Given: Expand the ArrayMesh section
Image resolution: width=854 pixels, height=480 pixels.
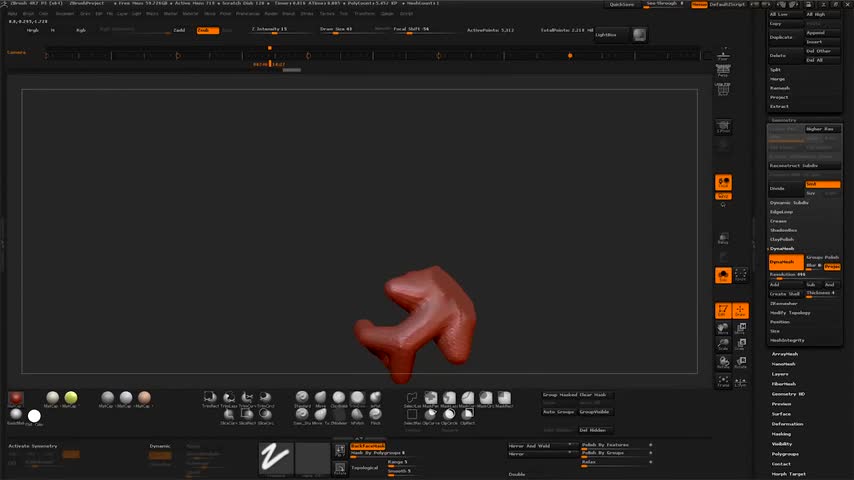Looking at the screenshot, I should click(784, 354).
